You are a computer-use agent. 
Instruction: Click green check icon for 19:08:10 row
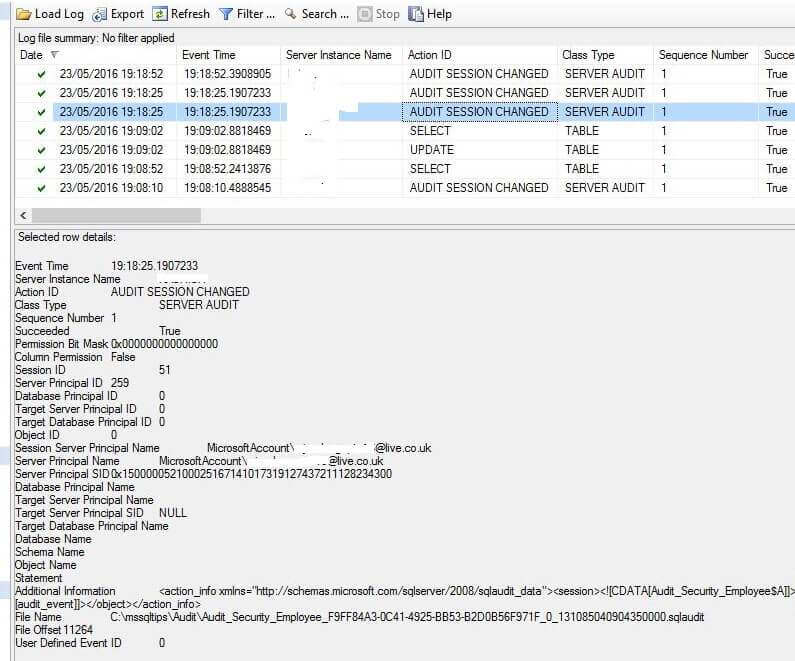coord(42,189)
